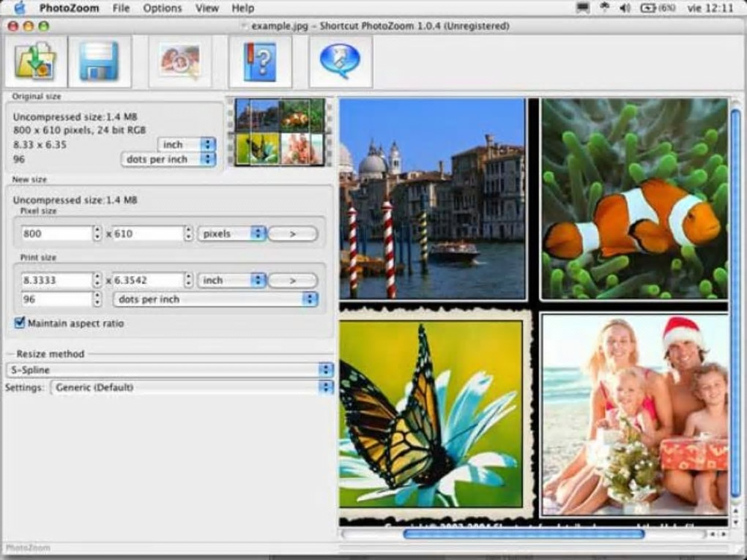Click the Open image folder toolbar icon

click(x=35, y=61)
